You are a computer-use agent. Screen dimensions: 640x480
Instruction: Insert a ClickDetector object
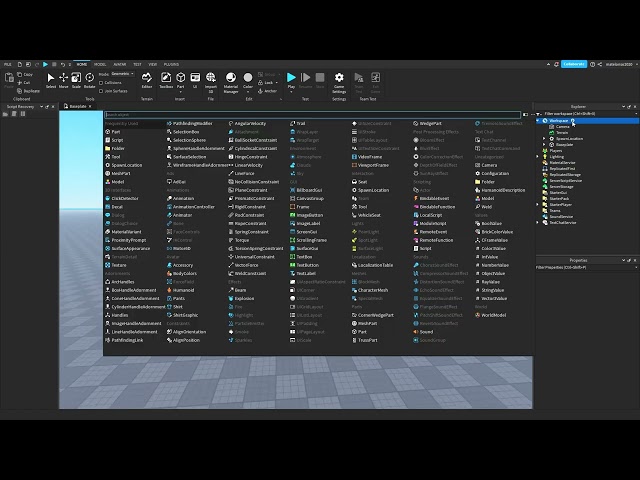[x=122, y=198]
